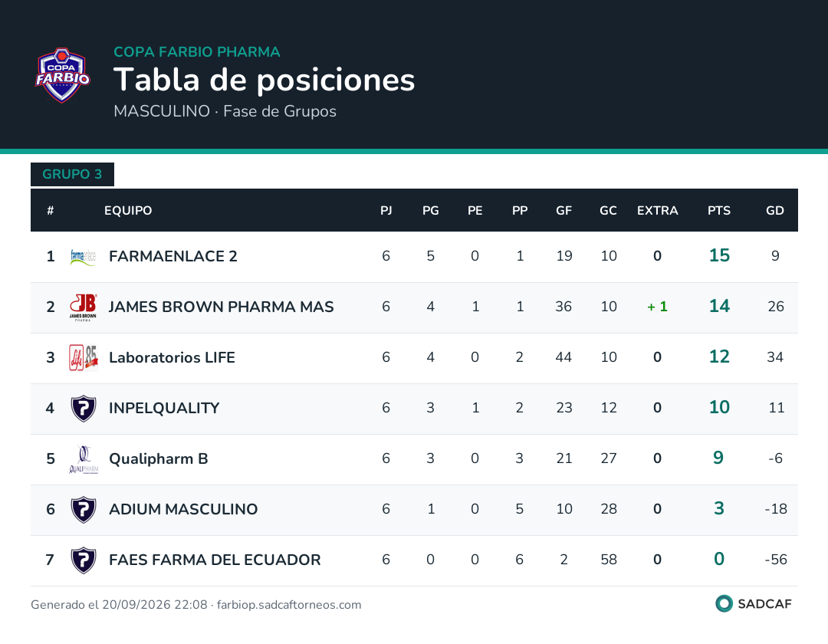Click the PTS column header
This screenshot has width=828, height=644.
(x=718, y=211)
